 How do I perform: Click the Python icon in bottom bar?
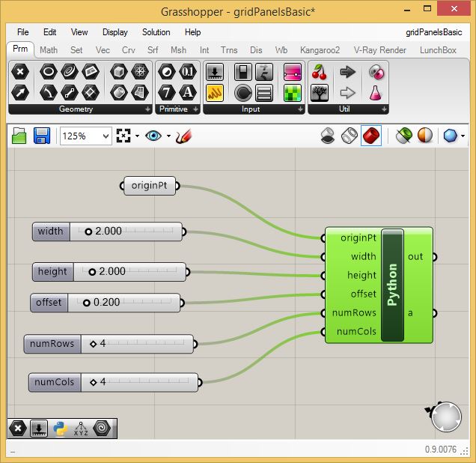[60, 429]
